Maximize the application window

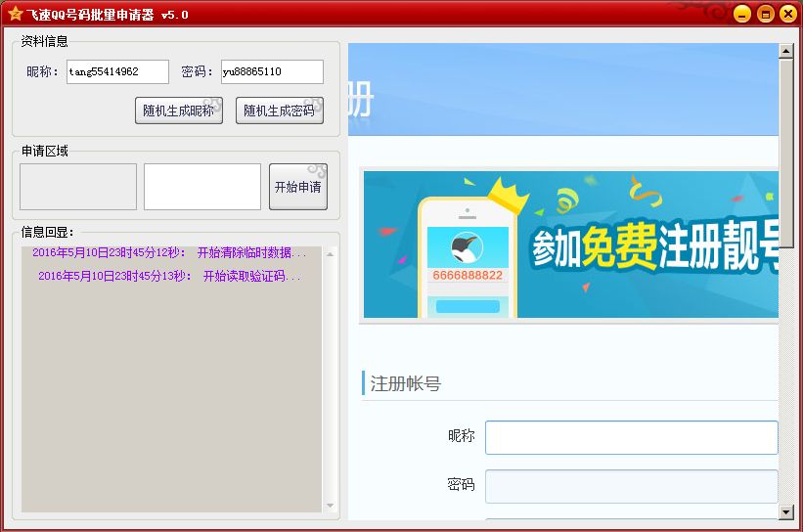tap(766, 14)
